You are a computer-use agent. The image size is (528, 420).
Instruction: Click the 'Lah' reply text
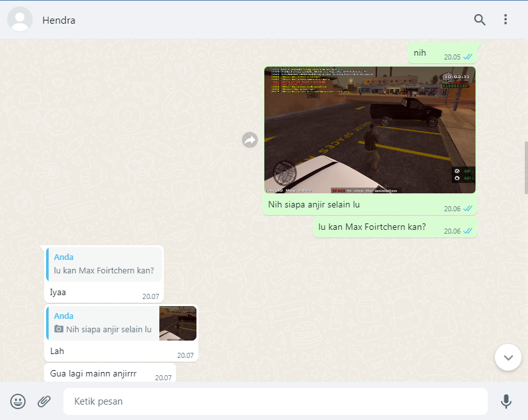[x=57, y=351]
